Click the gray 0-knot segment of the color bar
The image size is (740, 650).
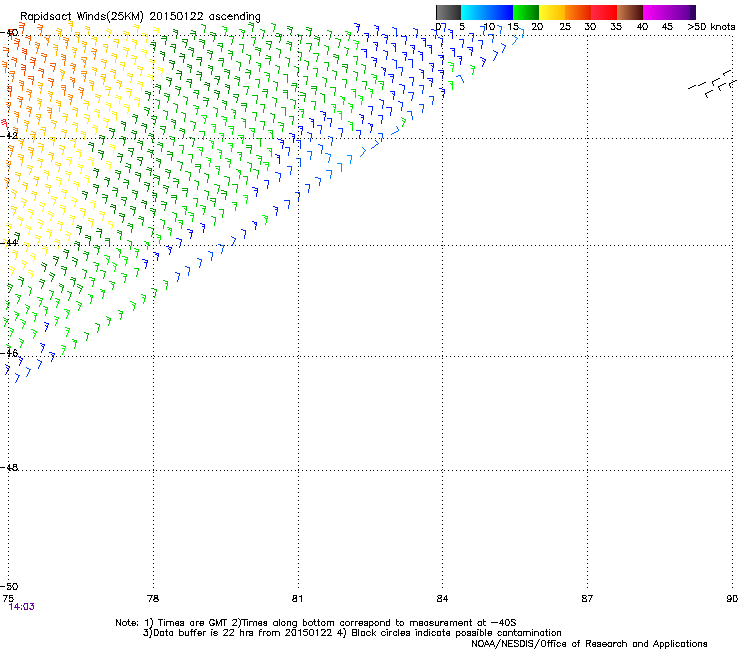click(x=448, y=12)
